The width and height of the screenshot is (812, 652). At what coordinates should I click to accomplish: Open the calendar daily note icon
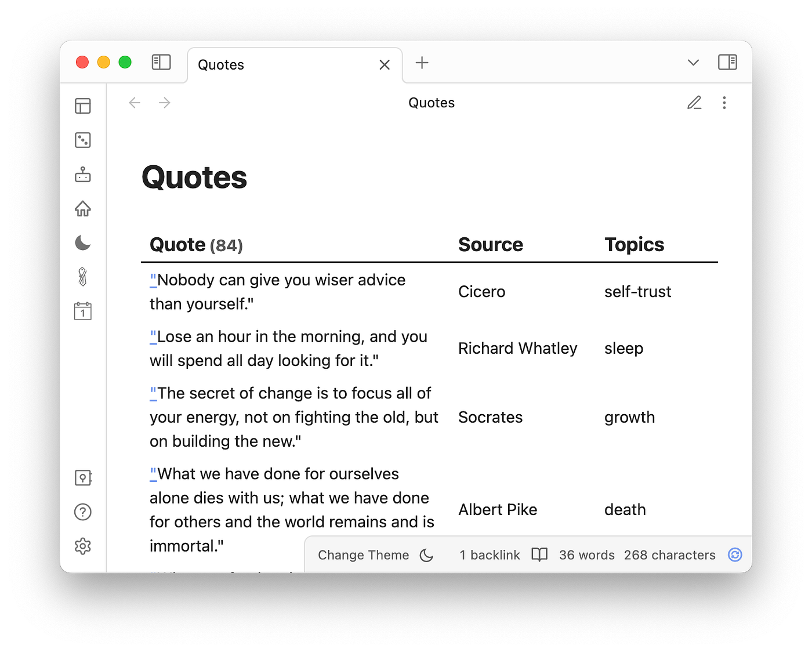(x=83, y=311)
